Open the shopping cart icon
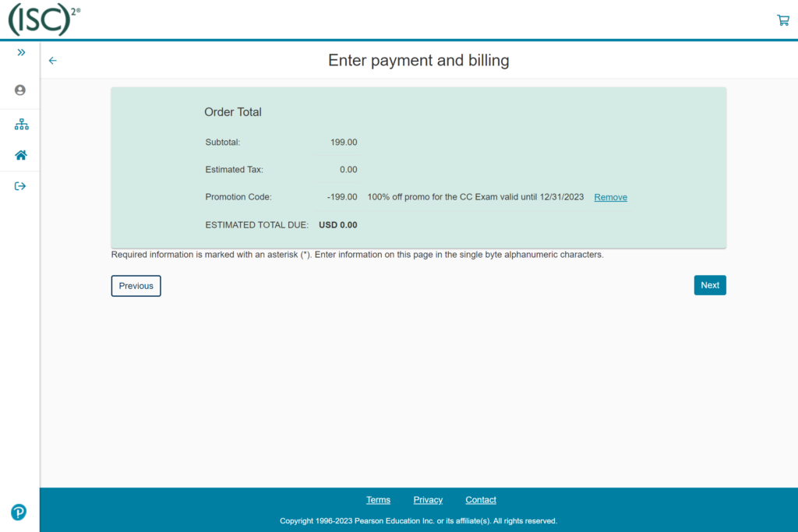The height and width of the screenshot is (532, 798). click(x=782, y=20)
